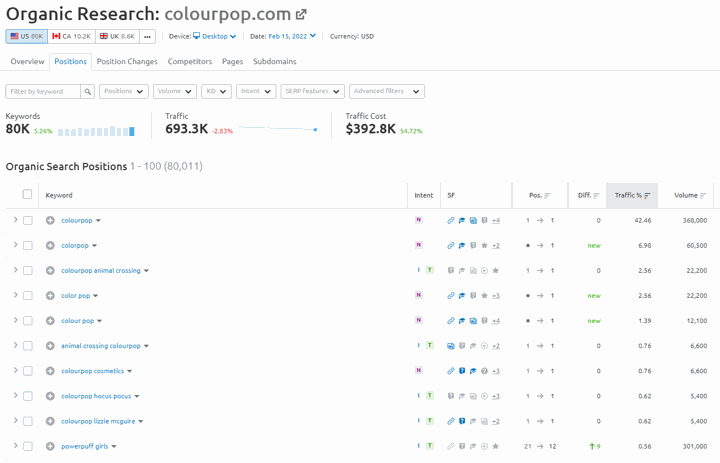720x463 pixels.
Task: Click sitelinks SERP icon in colourpop row
Action: click(x=451, y=220)
